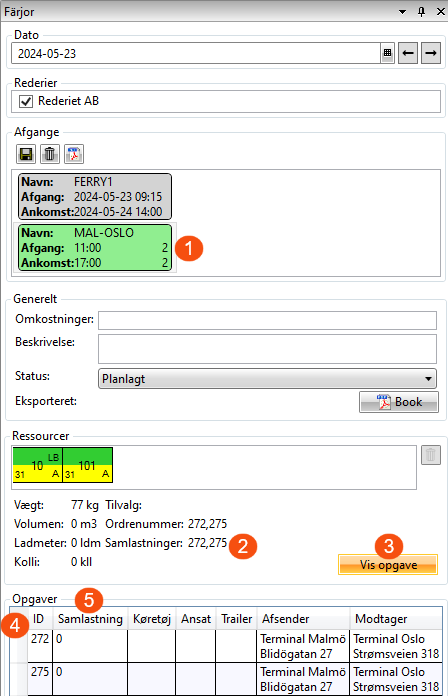Click the save departure floppy disk icon
448x696 pixels.
(x=26, y=154)
